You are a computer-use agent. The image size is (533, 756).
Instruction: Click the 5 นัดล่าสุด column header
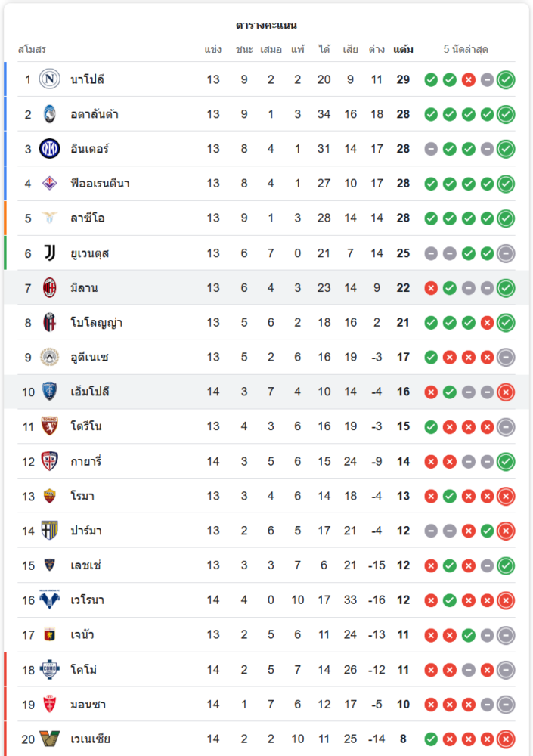tap(466, 50)
